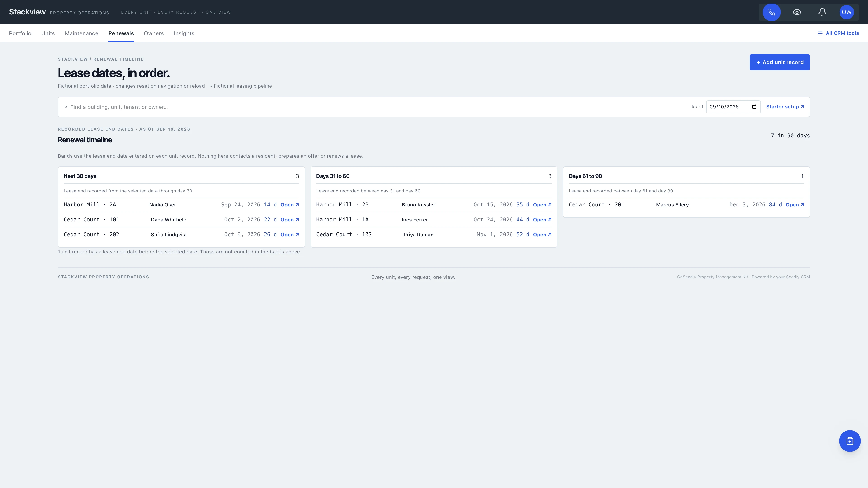Focus the find building or tenant search field
The width and height of the screenshot is (868, 488).
tap(374, 107)
